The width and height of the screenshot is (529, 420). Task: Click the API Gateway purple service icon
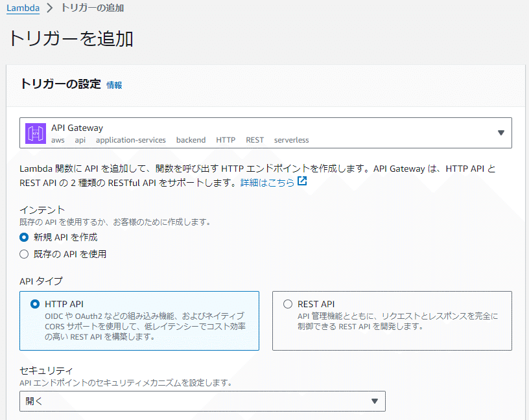pyautogui.click(x=36, y=134)
